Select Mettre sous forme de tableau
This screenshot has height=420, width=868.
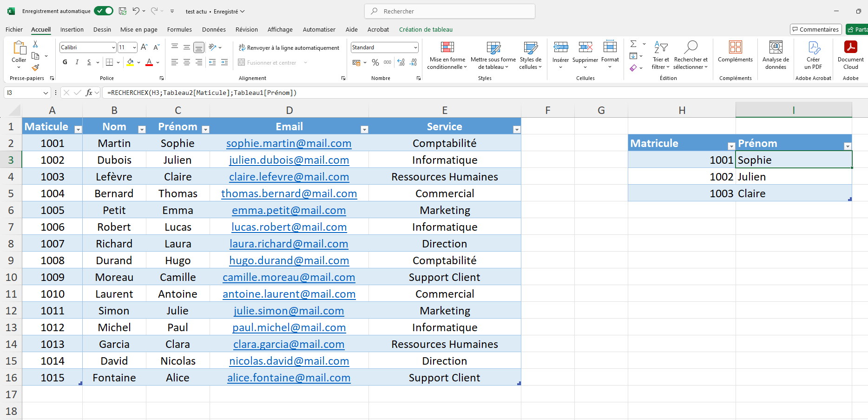(493, 56)
